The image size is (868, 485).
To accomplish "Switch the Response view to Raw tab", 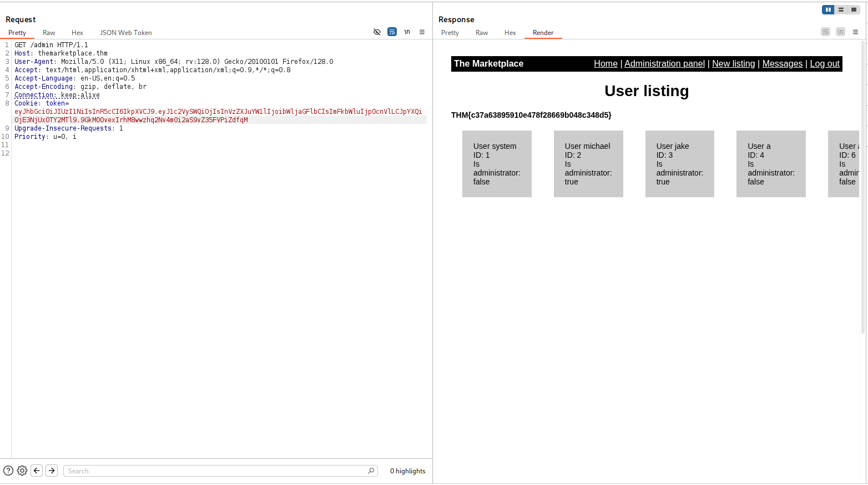I will (482, 33).
